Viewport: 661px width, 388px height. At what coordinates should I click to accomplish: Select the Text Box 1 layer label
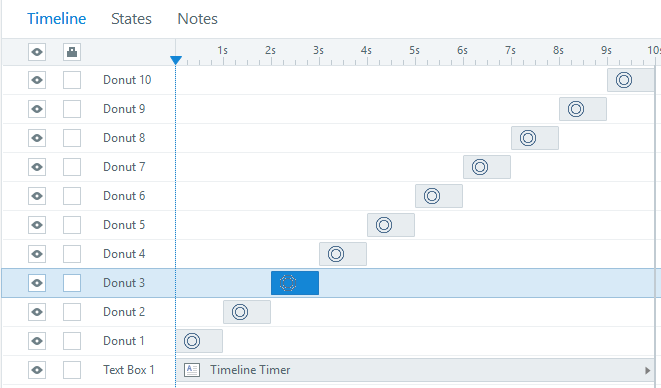point(129,370)
